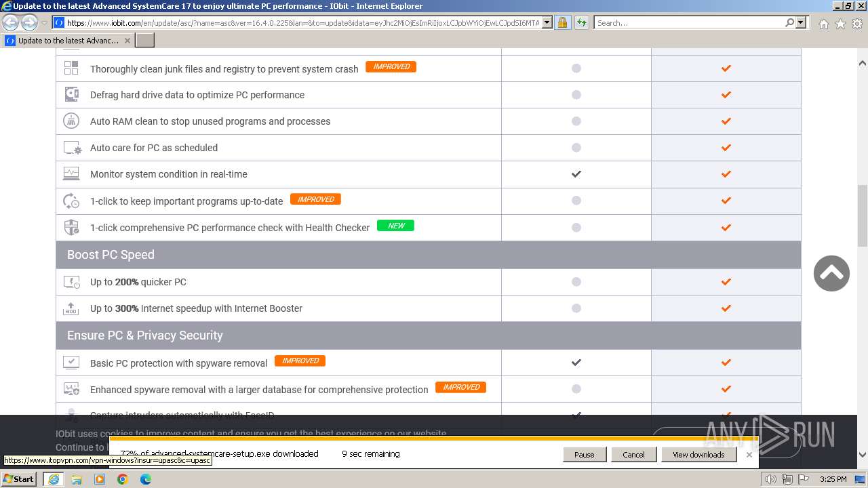The image size is (868, 488).
Task: Click the search magnifier icon
Action: (x=789, y=22)
